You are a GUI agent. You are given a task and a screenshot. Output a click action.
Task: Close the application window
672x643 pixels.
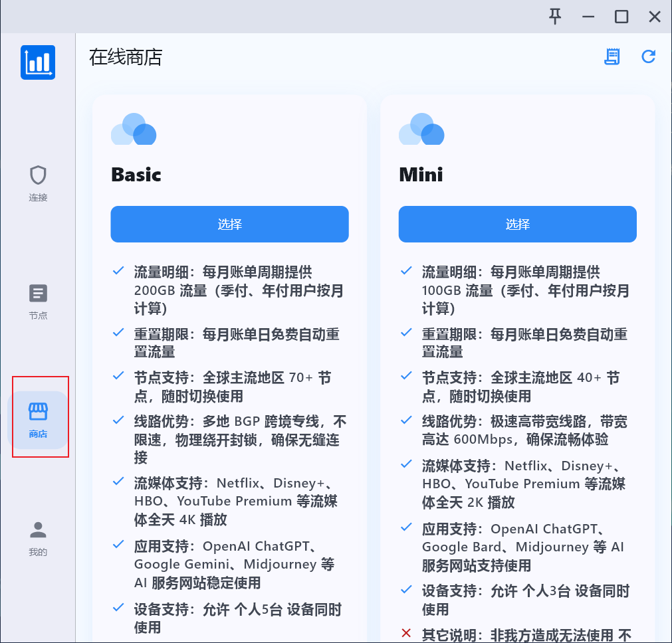[655, 17]
